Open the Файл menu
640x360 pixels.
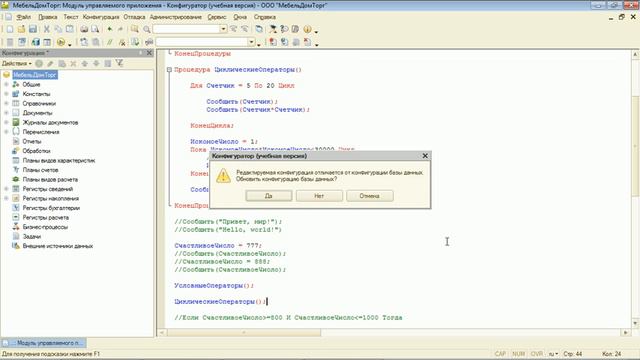pyautogui.click(x=24, y=17)
